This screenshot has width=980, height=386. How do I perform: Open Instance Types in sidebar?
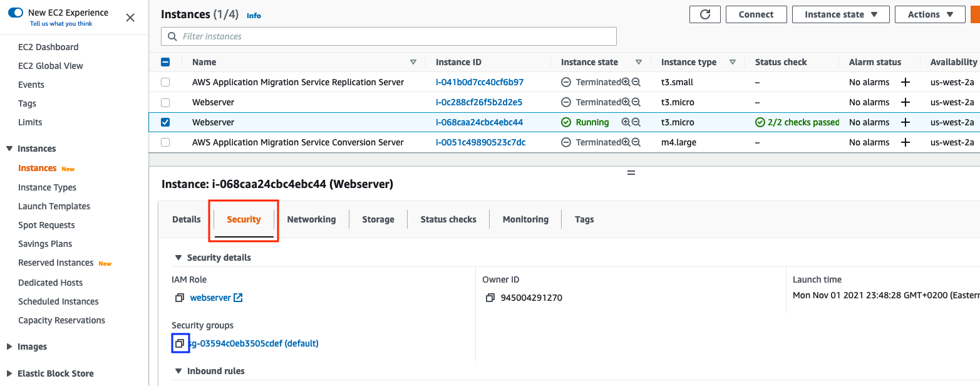(x=48, y=187)
